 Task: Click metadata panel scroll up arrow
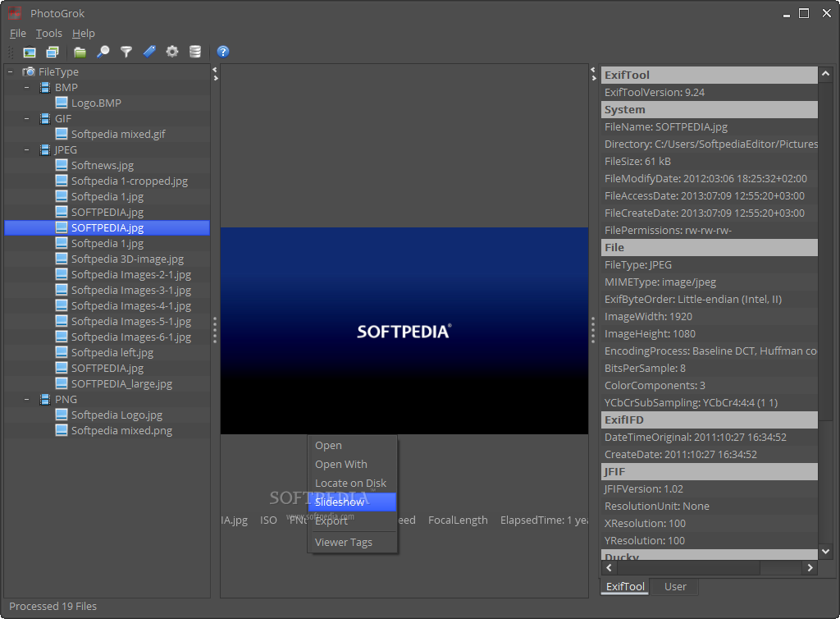[825, 74]
